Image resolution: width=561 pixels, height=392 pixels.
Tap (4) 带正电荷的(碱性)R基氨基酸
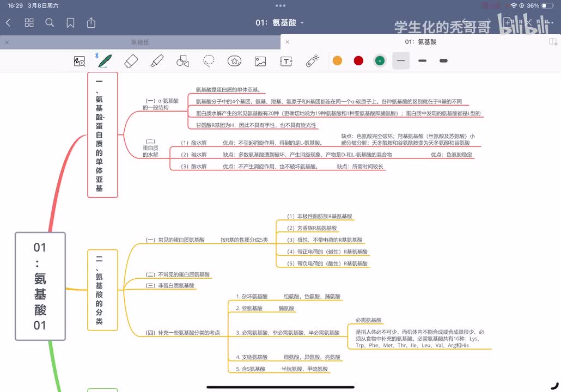pyautogui.click(x=327, y=252)
